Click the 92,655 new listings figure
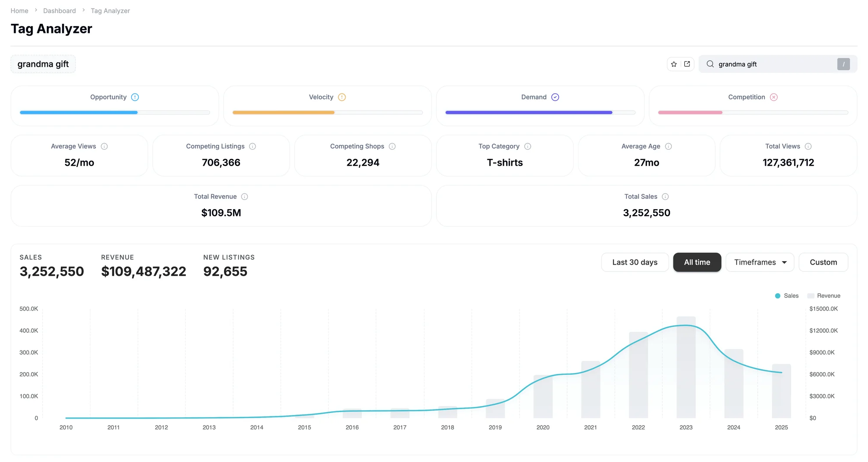 (225, 272)
